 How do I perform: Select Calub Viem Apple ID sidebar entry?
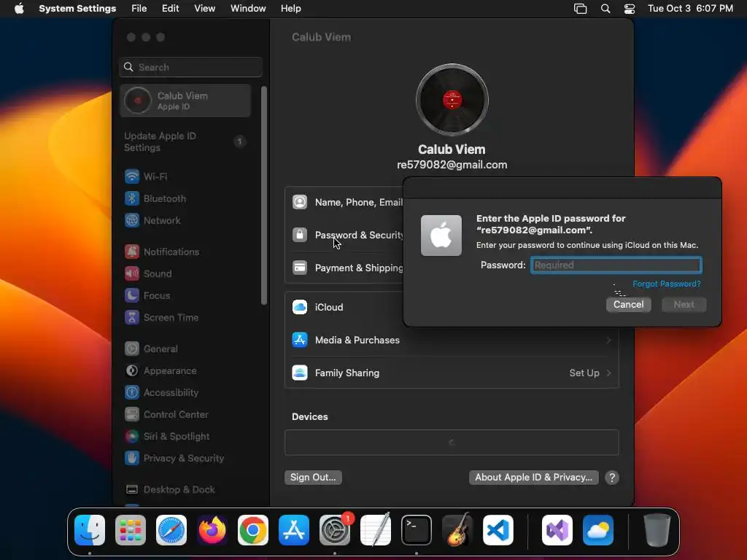[186, 101]
